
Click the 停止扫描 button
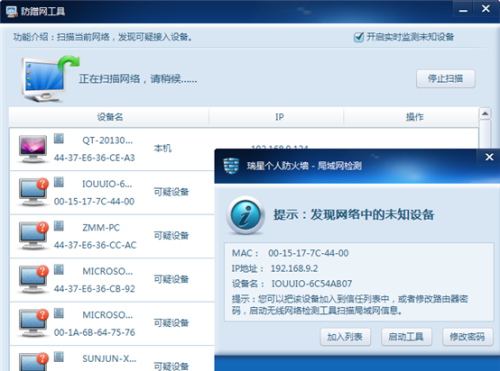[x=446, y=79]
